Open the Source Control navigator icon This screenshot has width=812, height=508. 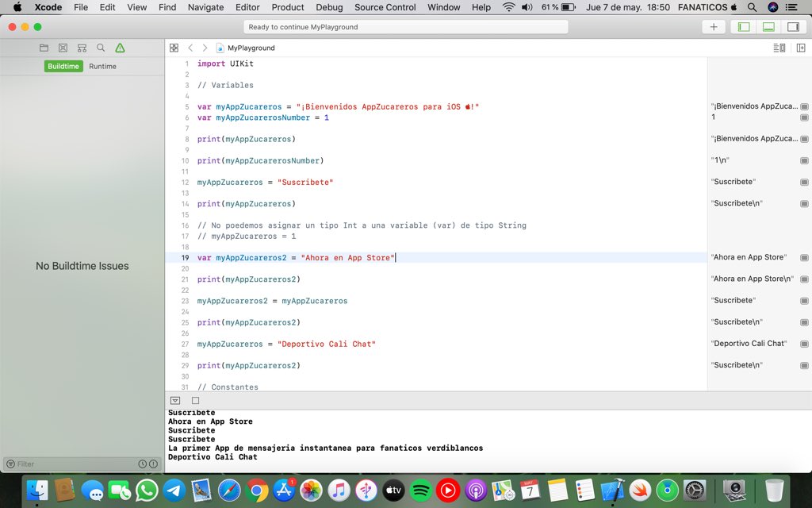tap(63, 48)
